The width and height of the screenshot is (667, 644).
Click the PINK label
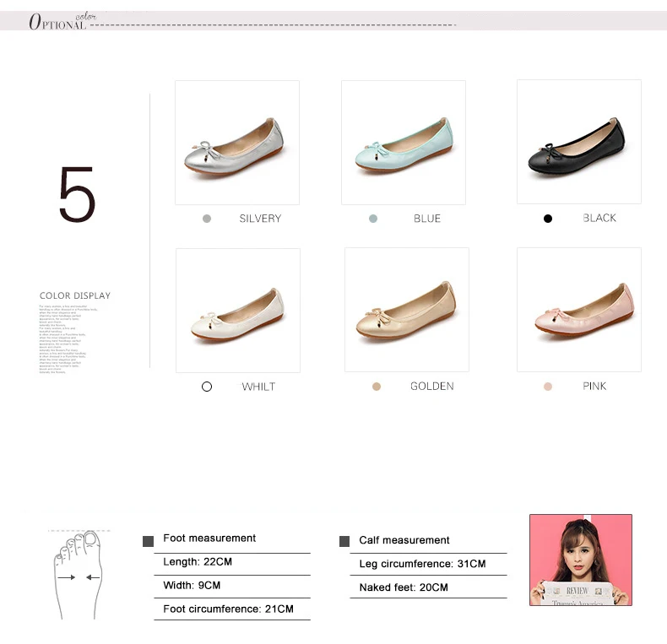[594, 387]
